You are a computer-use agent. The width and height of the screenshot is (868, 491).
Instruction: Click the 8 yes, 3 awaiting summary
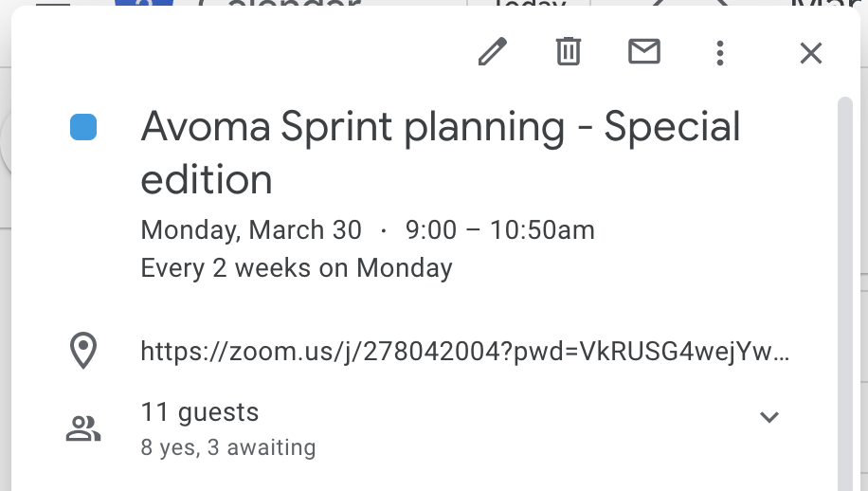pyautogui.click(x=228, y=447)
